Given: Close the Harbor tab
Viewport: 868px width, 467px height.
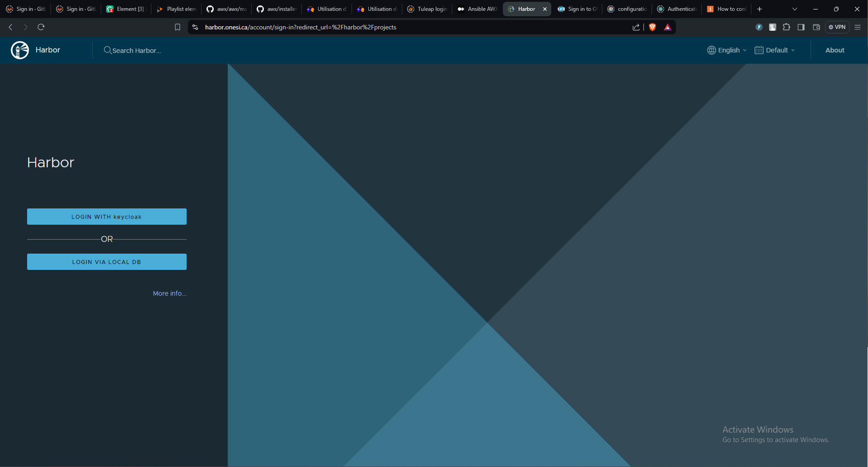Looking at the screenshot, I should [544, 9].
